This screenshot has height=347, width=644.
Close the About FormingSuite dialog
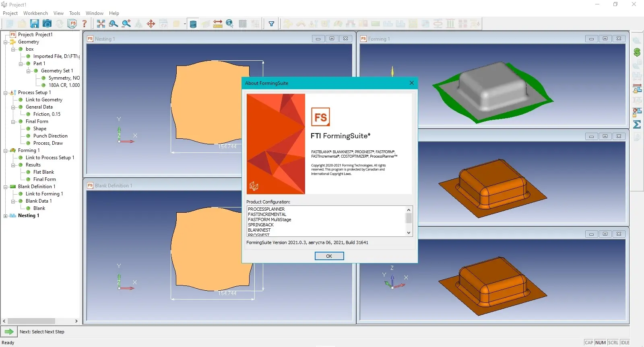click(x=411, y=83)
